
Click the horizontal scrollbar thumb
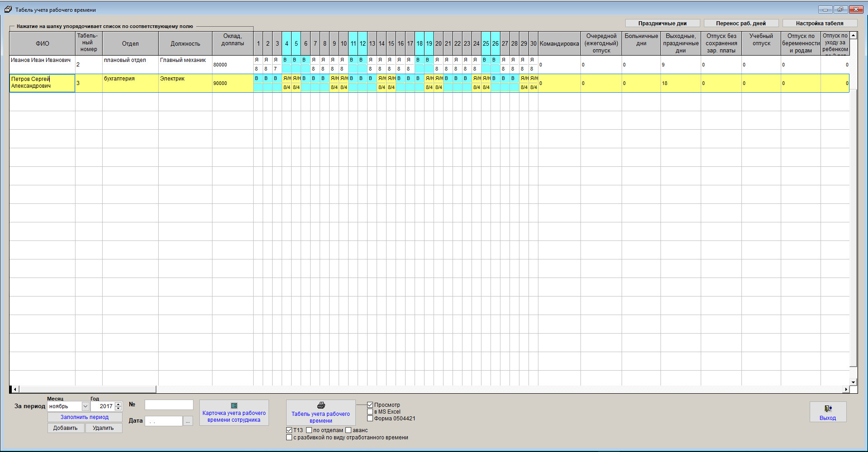tap(87, 389)
